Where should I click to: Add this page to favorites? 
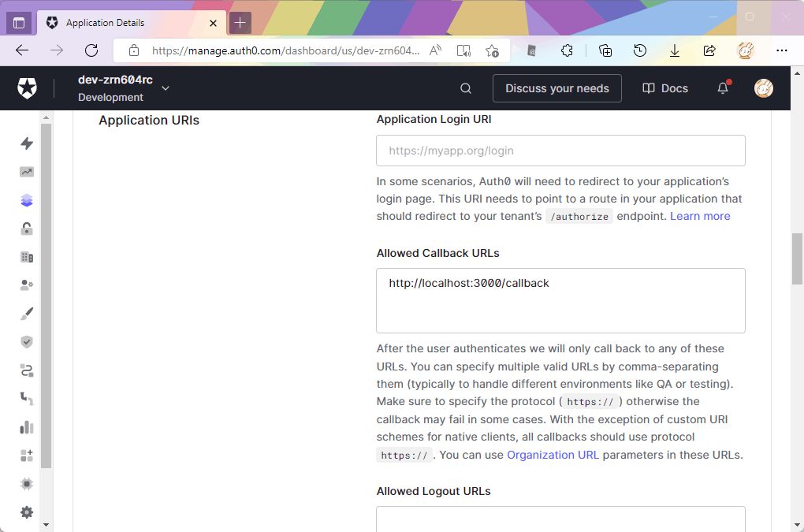pos(492,50)
